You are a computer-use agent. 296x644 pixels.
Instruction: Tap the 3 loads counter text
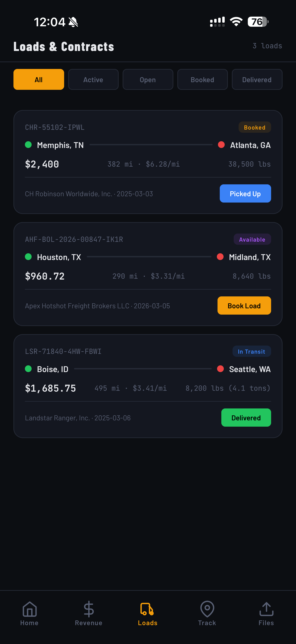click(267, 46)
